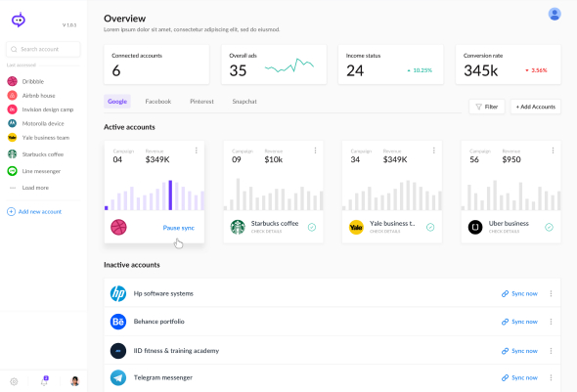Screen dimensions: 577x392
Task: Open more options for Hp software systems
Action: tap(551, 293)
